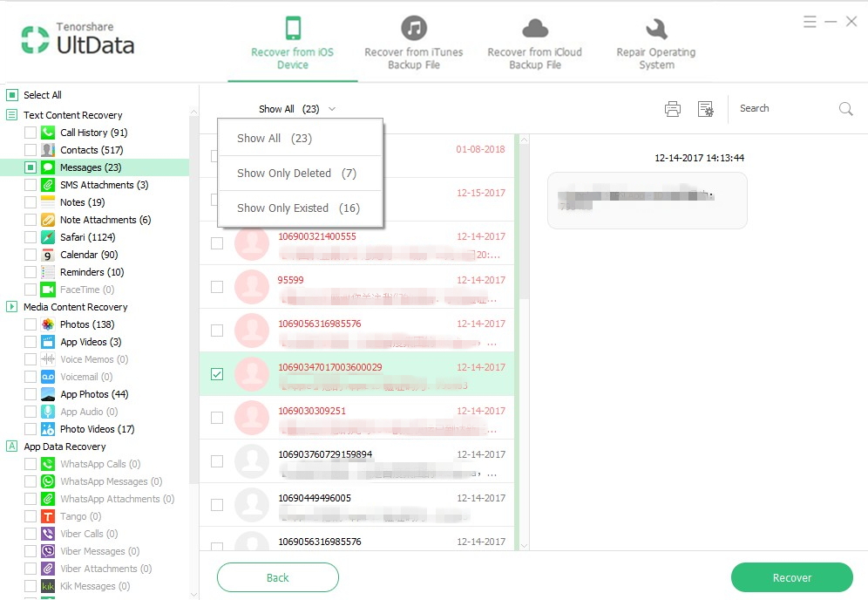The height and width of the screenshot is (600, 868).
Task: Collapse the Text Content Recovery section
Action: 11,115
